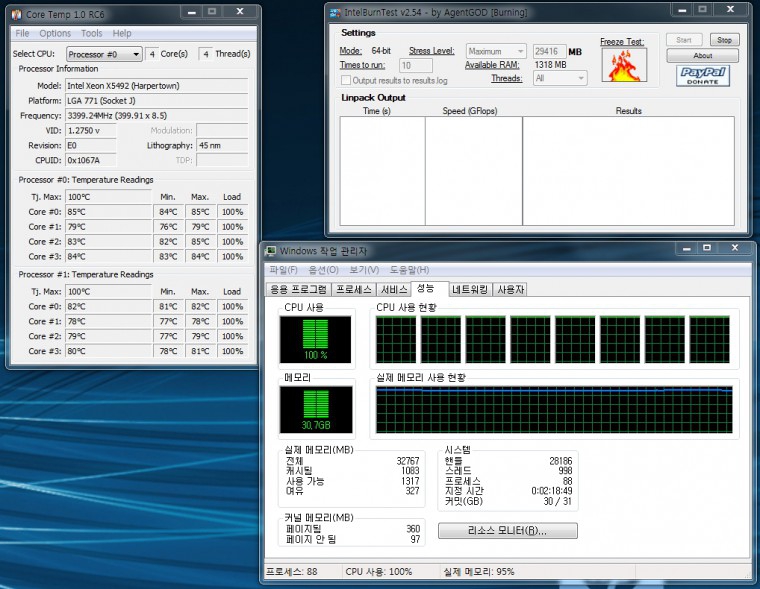Click status bar 프로세스: 88

point(291,572)
